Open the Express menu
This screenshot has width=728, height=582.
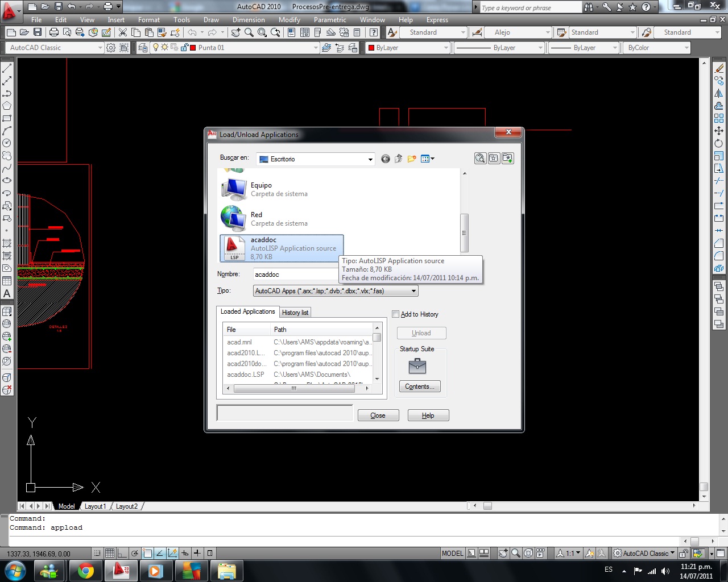(x=437, y=20)
